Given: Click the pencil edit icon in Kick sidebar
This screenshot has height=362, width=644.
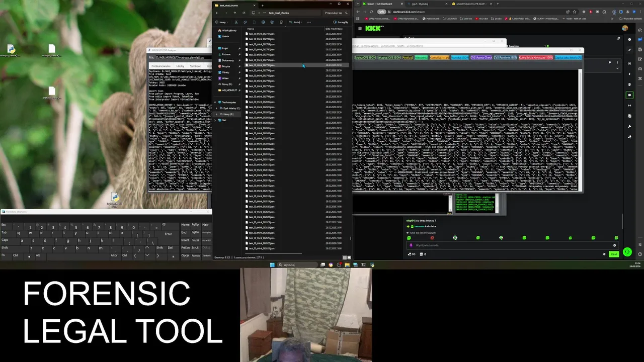Looking at the screenshot, I should pyautogui.click(x=629, y=50).
